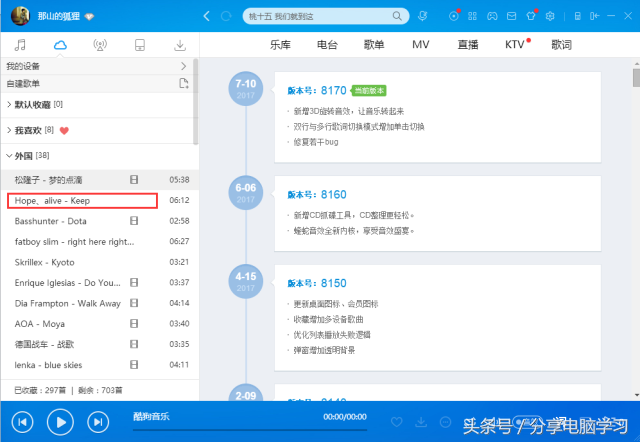Open the game controller icon

click(x=492, y=16)
